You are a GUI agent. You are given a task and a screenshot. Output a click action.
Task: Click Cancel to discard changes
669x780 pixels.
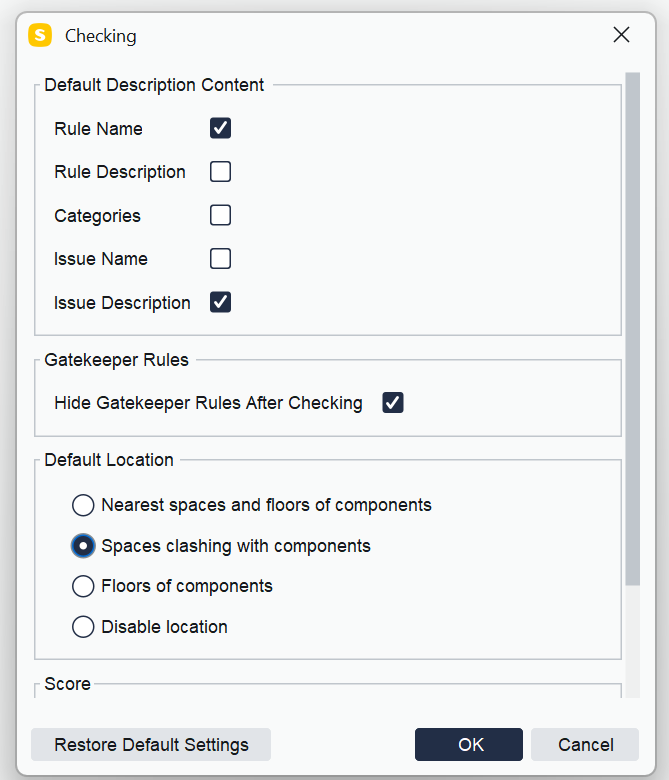[585, 744]
